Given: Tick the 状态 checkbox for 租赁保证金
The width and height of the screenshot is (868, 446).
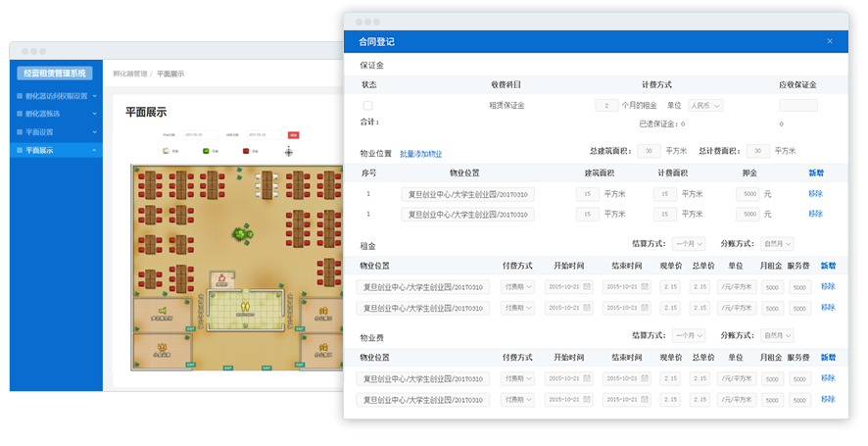Looking at the screenshot, I should tap(368, 105).
